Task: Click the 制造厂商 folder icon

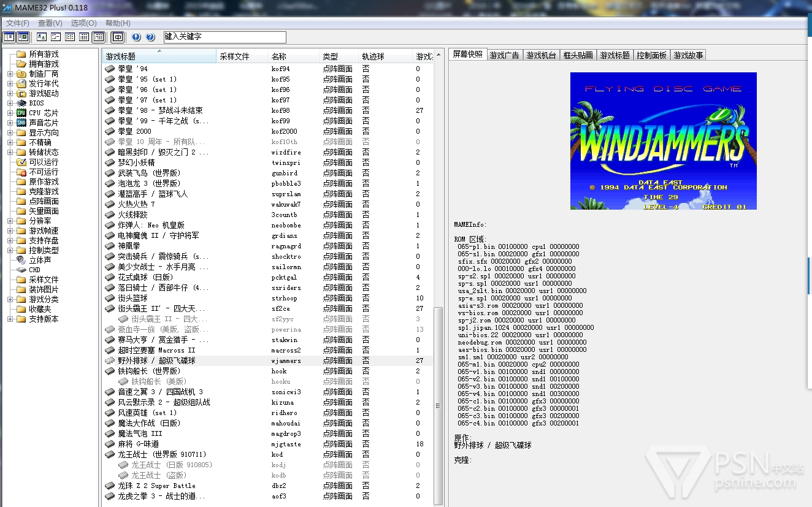Action: [21, 74]
